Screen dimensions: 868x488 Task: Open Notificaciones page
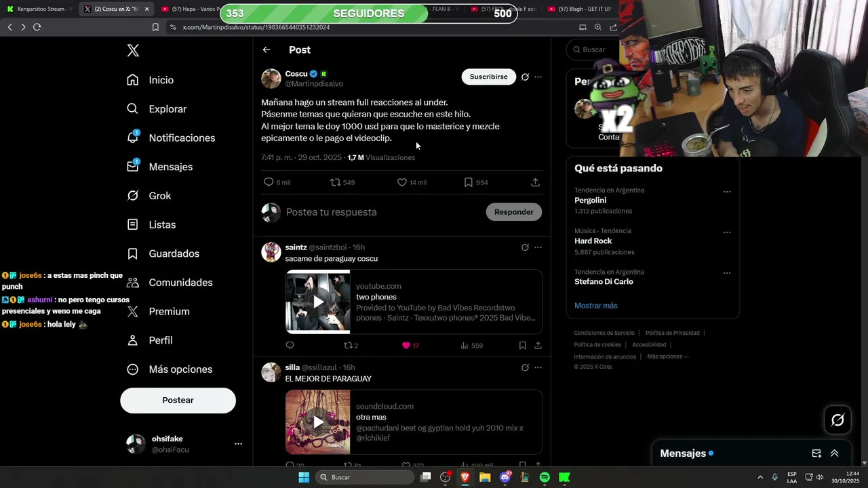[171, 138]
